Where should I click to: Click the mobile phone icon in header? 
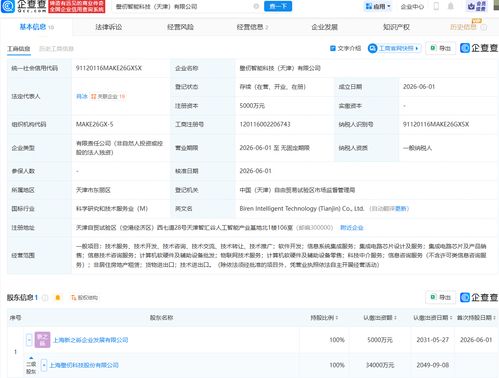(436, 6)
